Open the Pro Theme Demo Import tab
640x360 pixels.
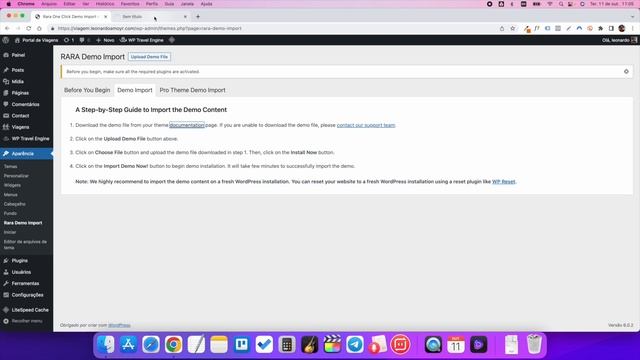[192, 90]
